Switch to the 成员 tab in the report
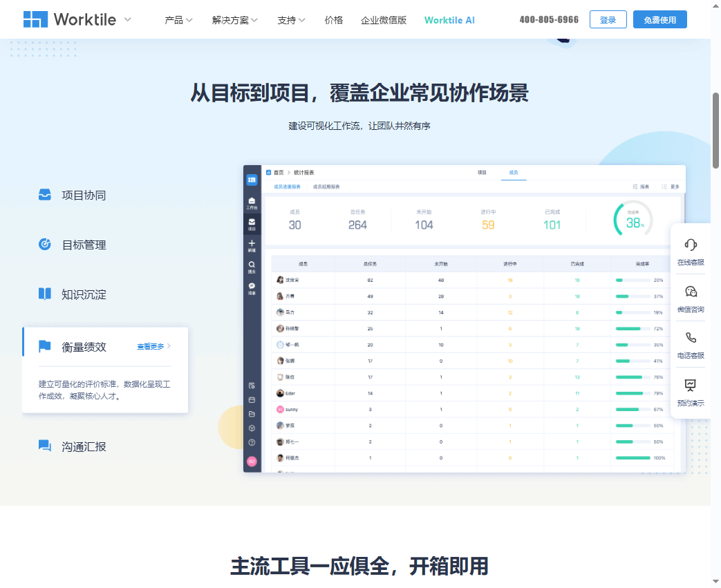 click(514, 172)
